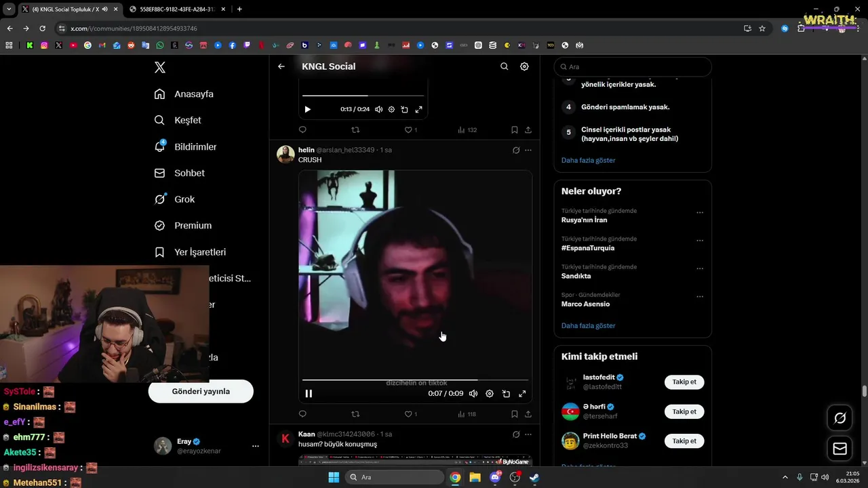Open floating Grok button
Screen dimensions: 868x488
click(840, 418)
